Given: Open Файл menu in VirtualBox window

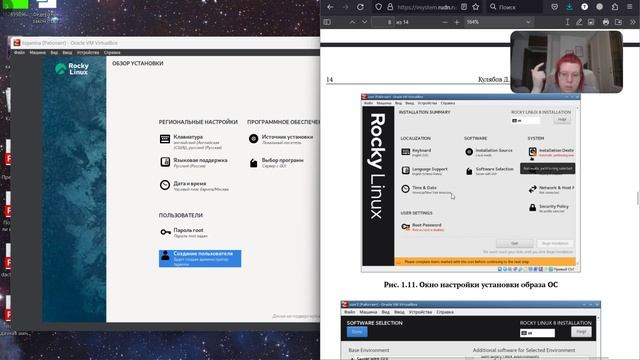Looking at the screenshot, I should [x=19, y=53].
